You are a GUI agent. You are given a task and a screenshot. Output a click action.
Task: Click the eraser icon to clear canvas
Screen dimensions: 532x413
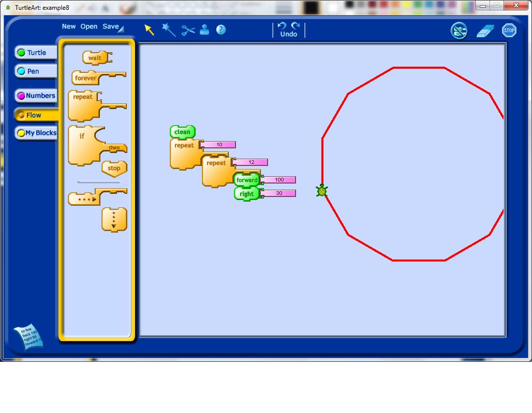(x=485, y=31)
